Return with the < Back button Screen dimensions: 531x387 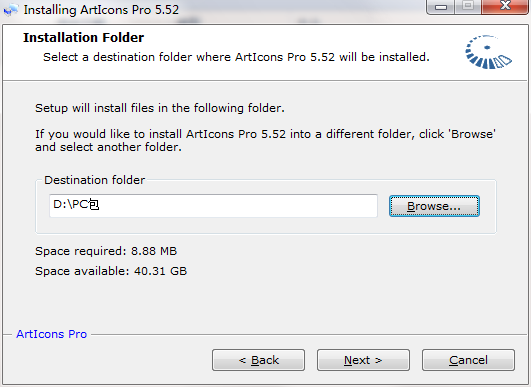point(258,360)
